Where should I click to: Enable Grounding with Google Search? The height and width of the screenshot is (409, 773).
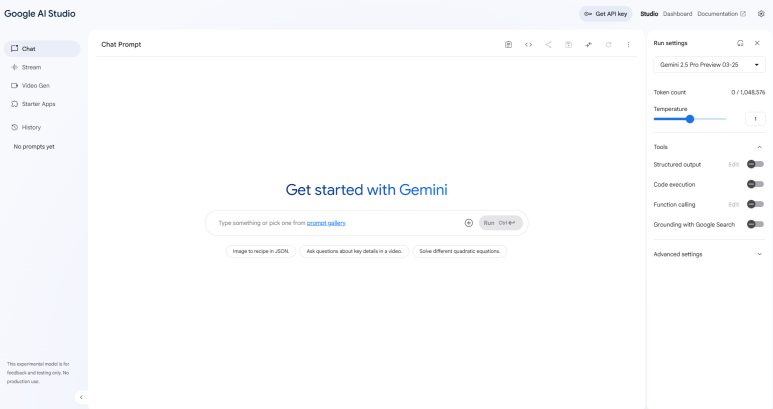pos(755,224)
